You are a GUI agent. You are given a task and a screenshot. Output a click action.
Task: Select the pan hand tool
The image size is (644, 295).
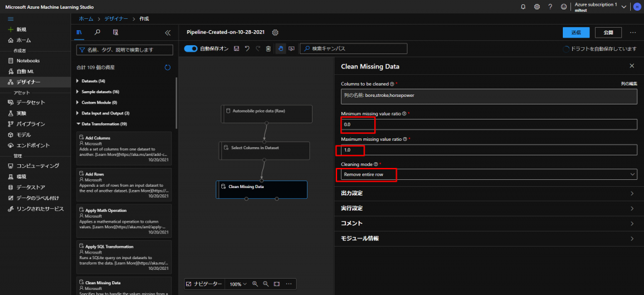280,48
